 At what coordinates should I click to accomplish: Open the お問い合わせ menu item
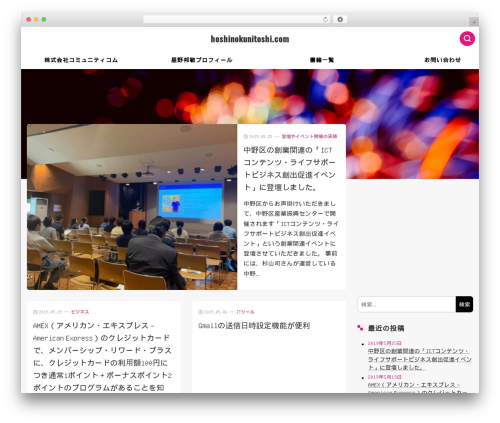[442, 60]
